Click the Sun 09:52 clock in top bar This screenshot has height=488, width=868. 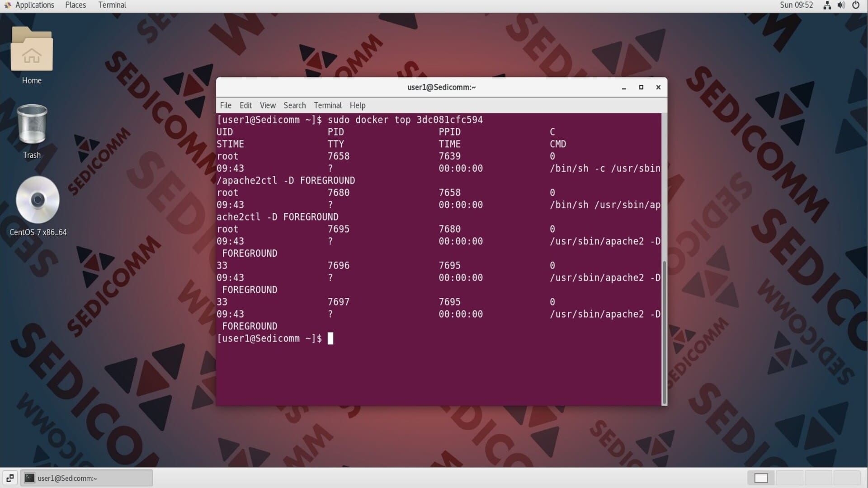click(x=796, y=5)
